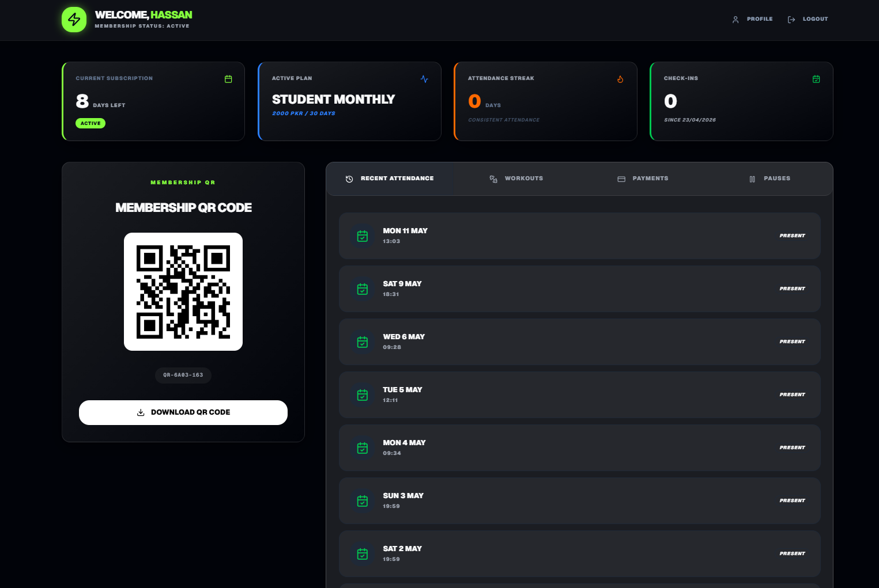Image resolution: width=879 pixels, height=588 pixels.
Task: Select the MON 4 MAY attendance date text
Action: click(x=404, y=443)
